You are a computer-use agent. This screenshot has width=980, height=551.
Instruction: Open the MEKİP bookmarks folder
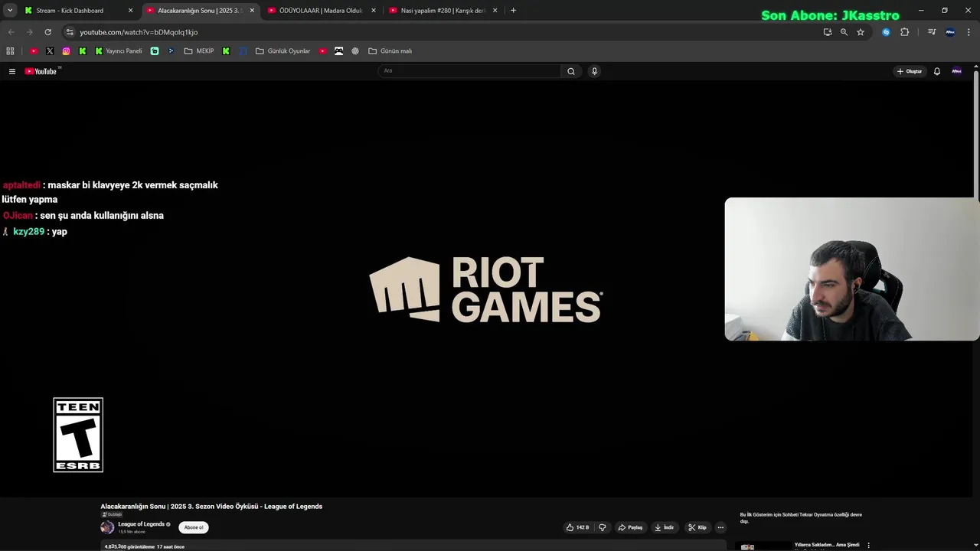pos(199,51)
